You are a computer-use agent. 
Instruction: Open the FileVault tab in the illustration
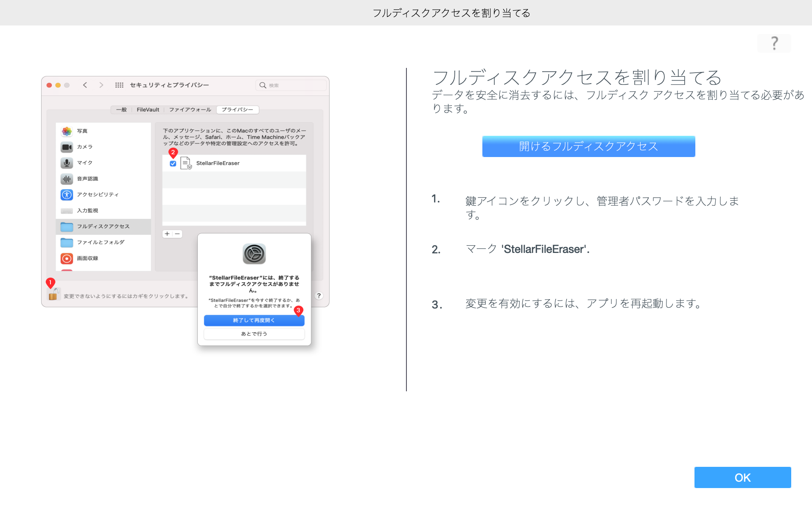[x=148, y=109]
